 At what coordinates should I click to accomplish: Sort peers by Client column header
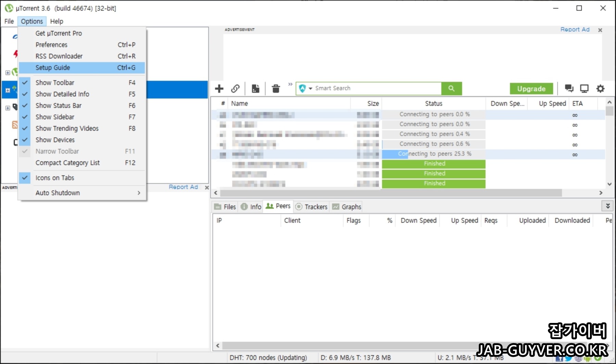pos(311,221)
